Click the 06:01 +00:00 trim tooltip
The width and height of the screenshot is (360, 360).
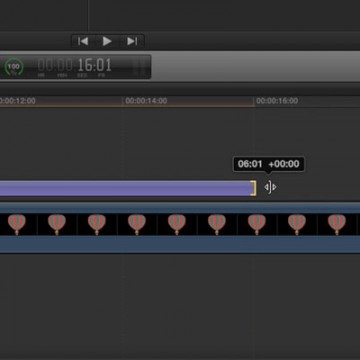pyautogui.click(x=268, y=164)
